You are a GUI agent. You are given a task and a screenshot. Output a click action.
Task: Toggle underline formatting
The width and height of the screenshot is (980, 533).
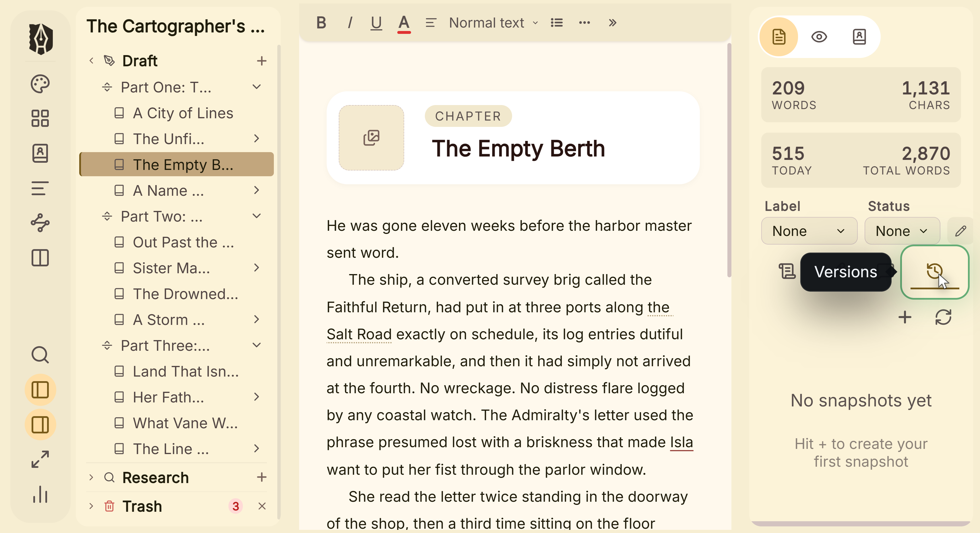click(376, 23)
